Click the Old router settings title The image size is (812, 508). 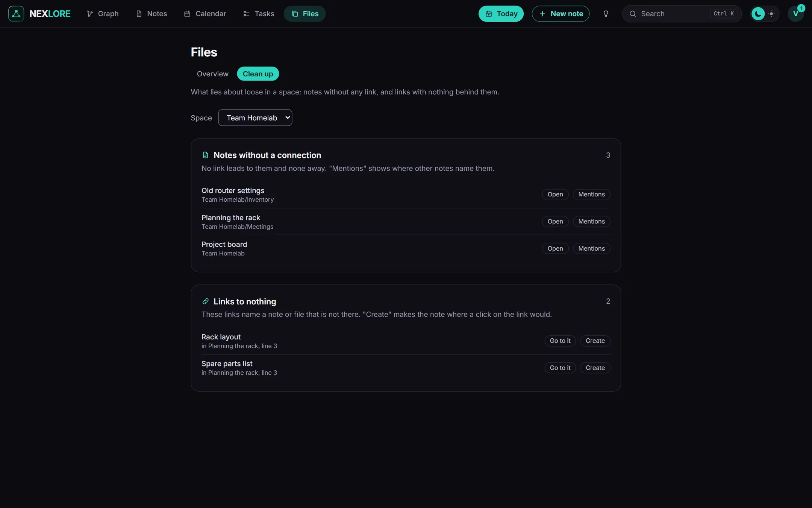(233, 190)
